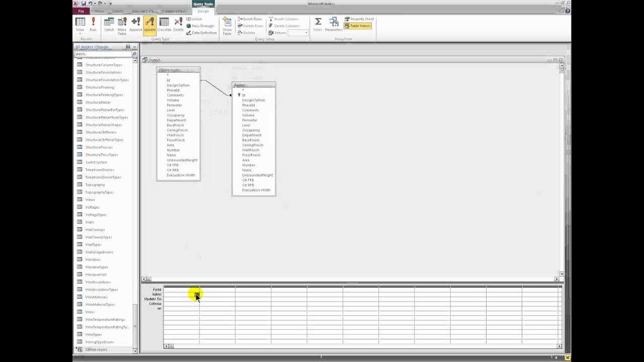
Task: Undo using the Quick Access toolbar
Action: pyautogui.click(x=90, y=4)
